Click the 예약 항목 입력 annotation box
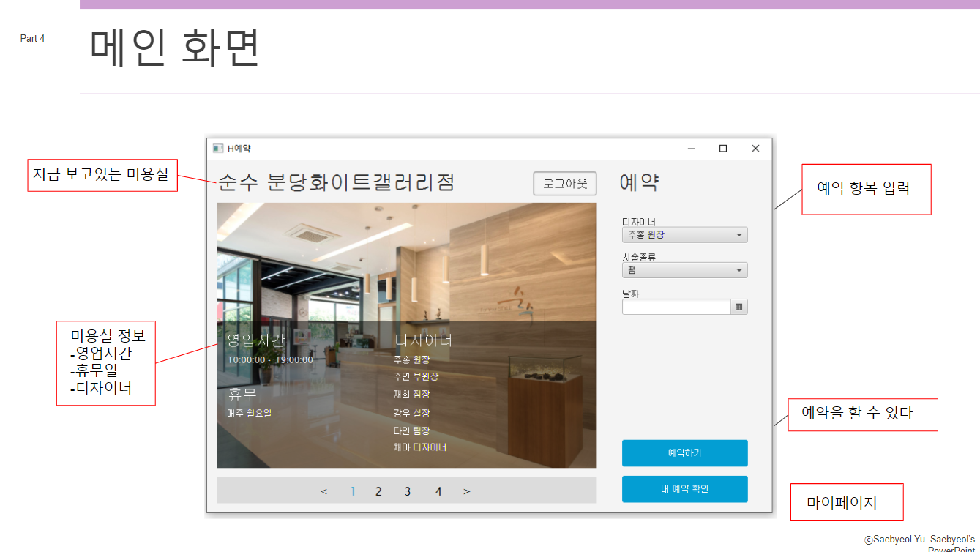This screenshot has width=980, height=552. pos(866,189)
